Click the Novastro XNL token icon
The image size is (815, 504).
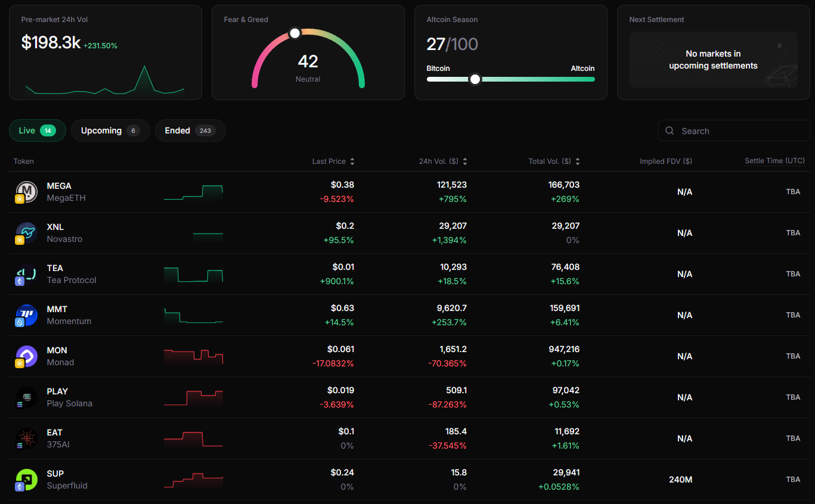pos(26,232)
